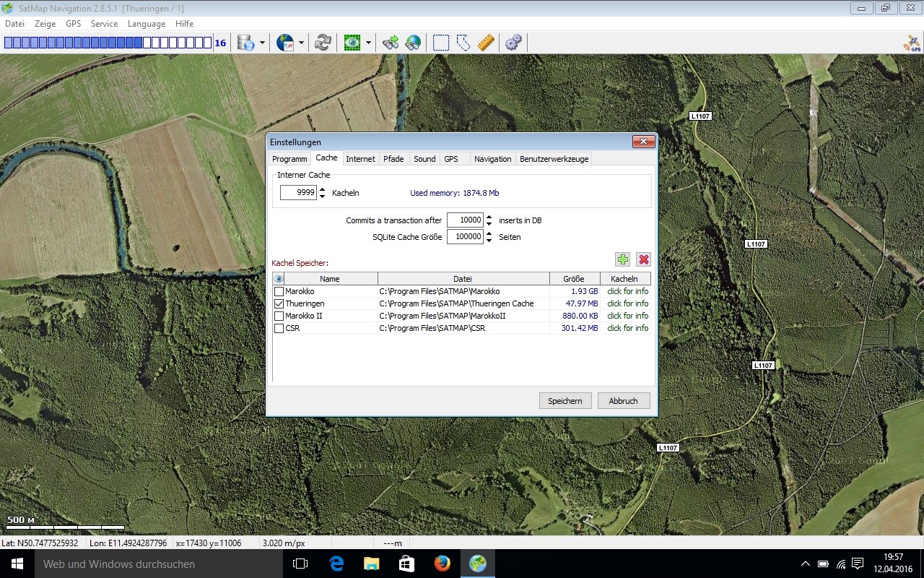Open the green map view dropdown arrow

pos(367,43)
